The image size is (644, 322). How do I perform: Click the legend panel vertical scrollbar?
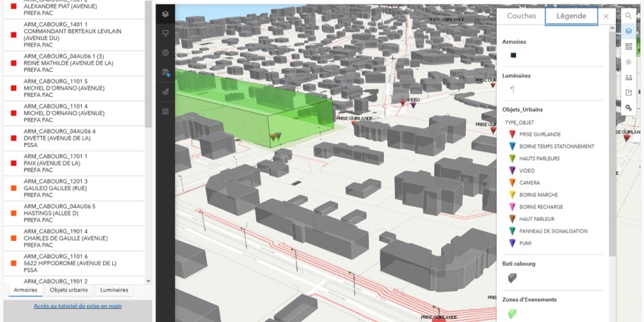click(612, 144)
